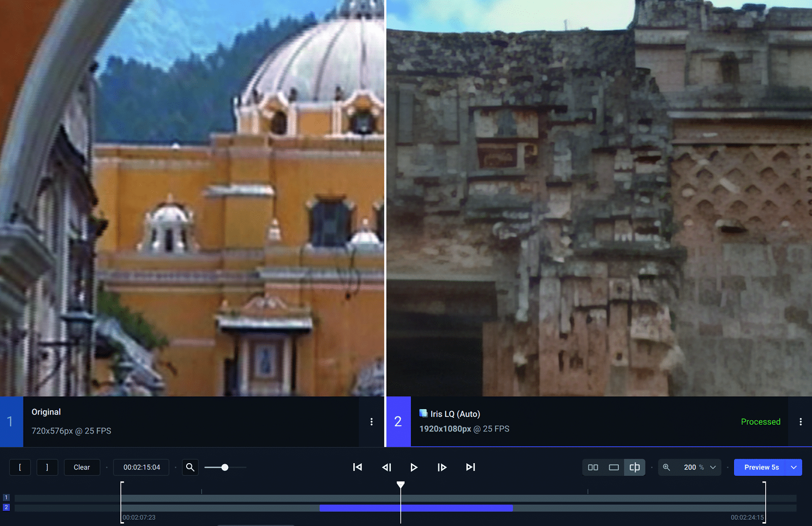
Task: Expand the Preview duration options arrow
Action: tap(794, 467)
